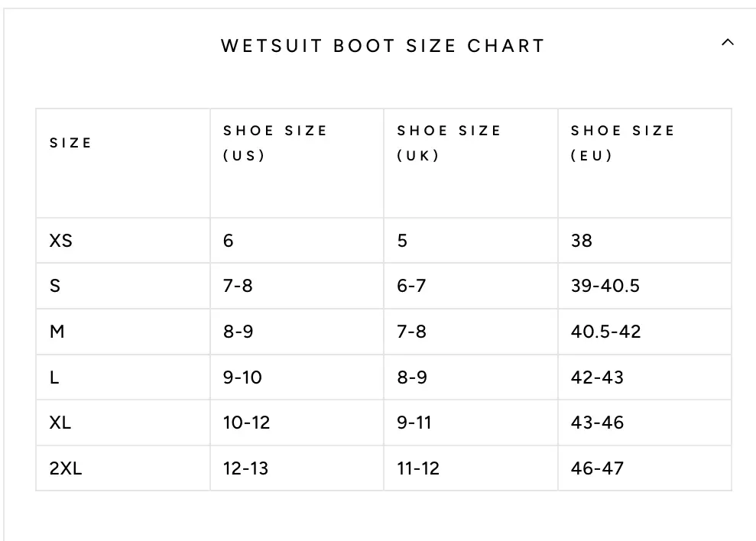
Task: Click the US 10-12 cell
Action: coord(247,423)
